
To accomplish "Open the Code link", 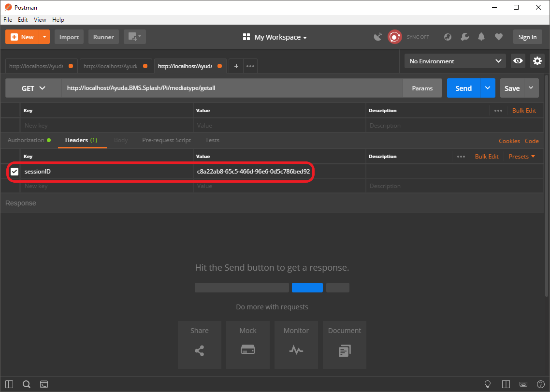I will tap(532, 141).
